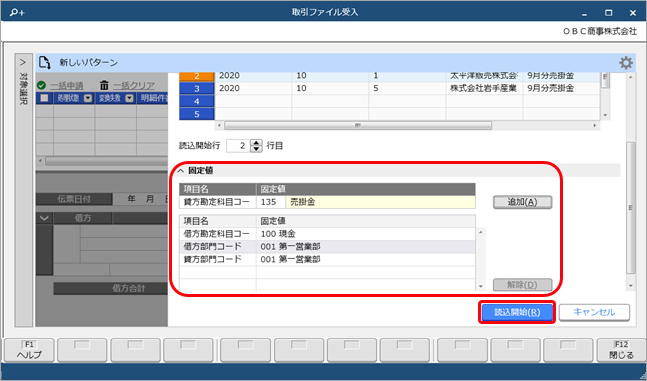Decrease 読込開始行 with down spinner arrow
This screenshot has height=381, width=647.
tap(257, 149)
